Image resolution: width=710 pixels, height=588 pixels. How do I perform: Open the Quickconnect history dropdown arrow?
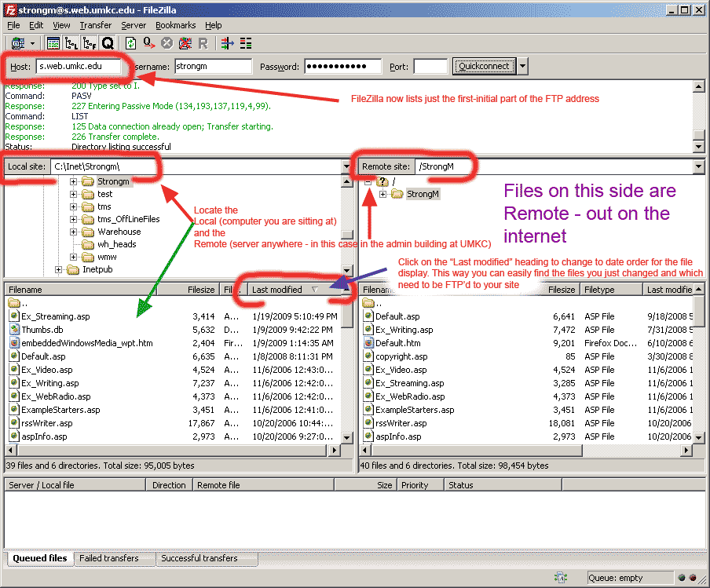click(522, 66)
